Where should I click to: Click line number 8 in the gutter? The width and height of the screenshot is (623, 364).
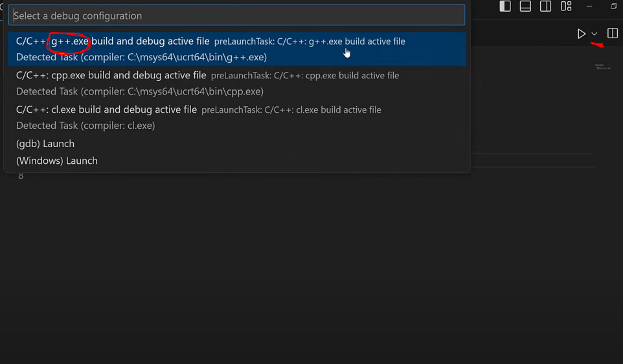pyautogui.click(x=21, y=176)
